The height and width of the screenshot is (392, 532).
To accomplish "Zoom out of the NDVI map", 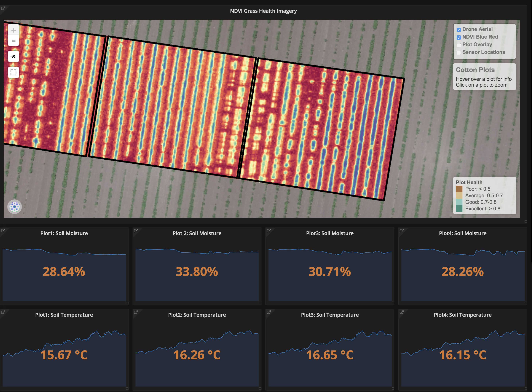I will [13, 41].
